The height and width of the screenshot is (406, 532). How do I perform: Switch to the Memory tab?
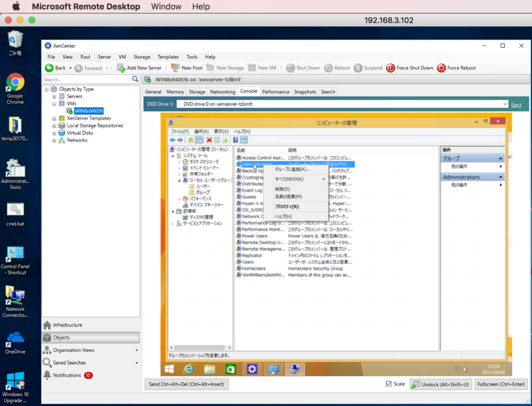175,92
